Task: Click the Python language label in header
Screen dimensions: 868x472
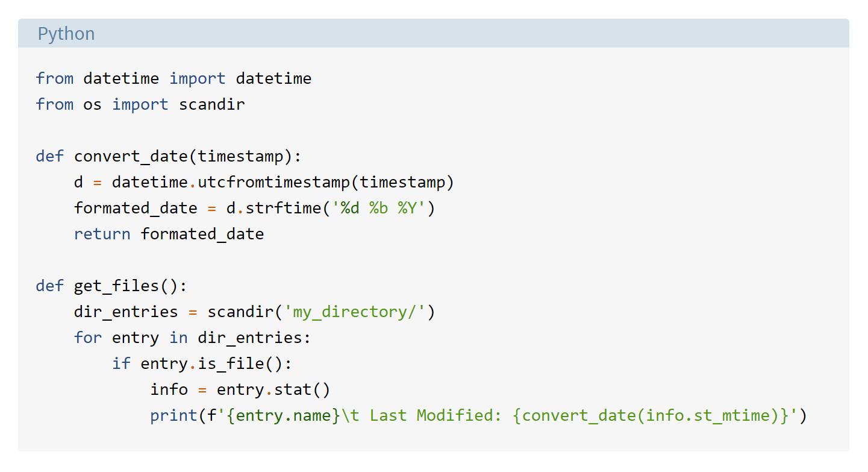Action: point(66,34)
